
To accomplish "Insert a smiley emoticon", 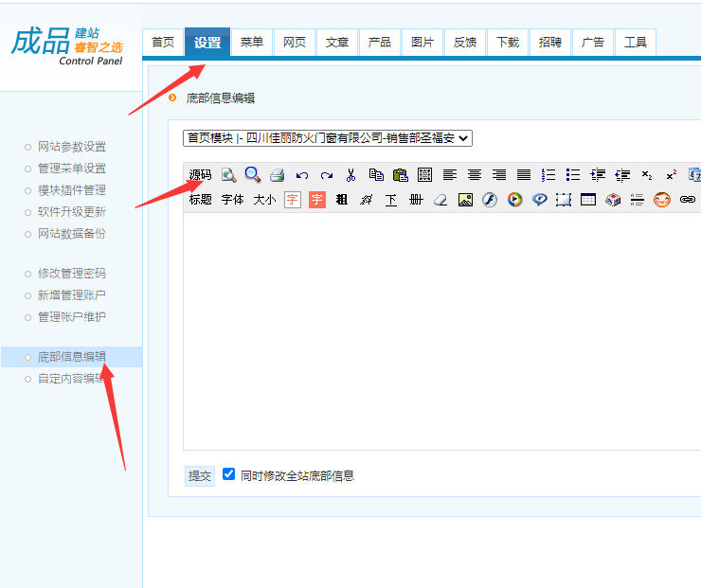I will (662, 200).
